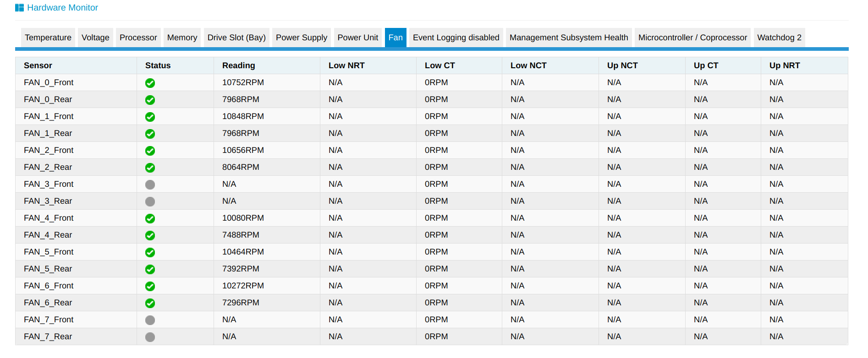Image resolution: width=868 pixels, height=358 pixels.
Task: Select the FAN_1_Rear sensor name
Action: tap(48, 133)
